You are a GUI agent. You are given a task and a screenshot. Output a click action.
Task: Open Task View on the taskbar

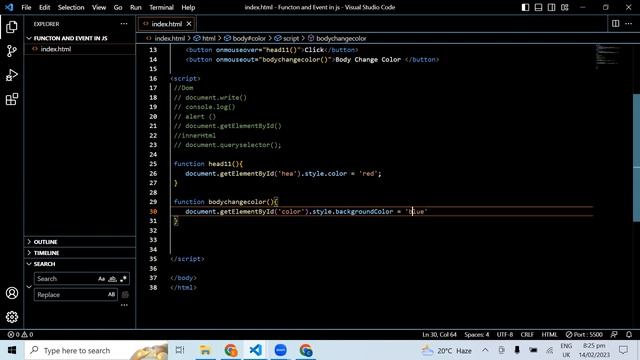[180, 350]
